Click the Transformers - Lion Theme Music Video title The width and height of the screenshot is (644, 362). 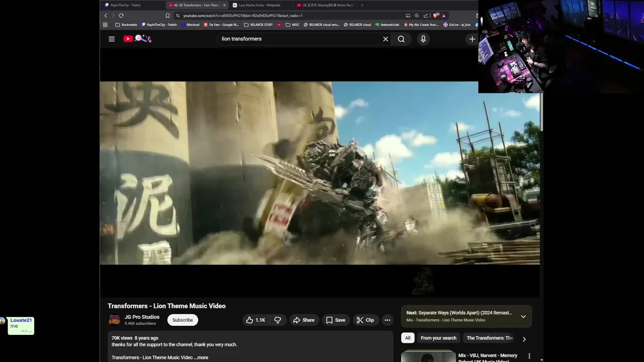[x=167, y=306]
